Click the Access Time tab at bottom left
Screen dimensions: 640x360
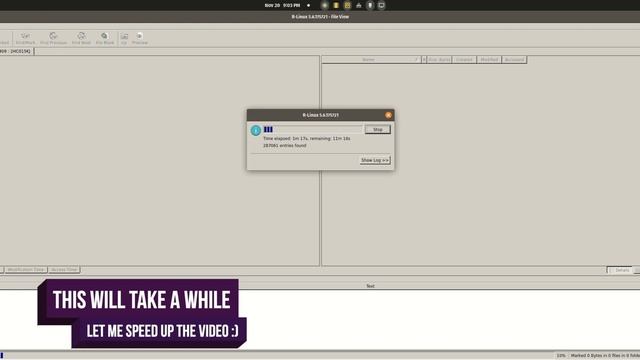point(64,270)
